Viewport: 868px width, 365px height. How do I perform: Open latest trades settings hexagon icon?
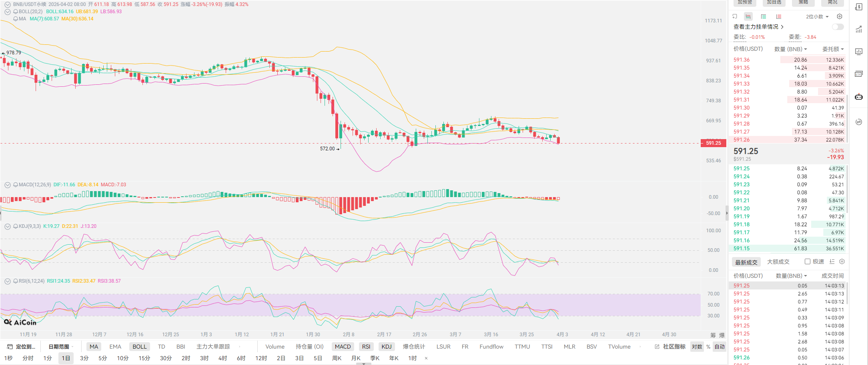click(842, 261)
